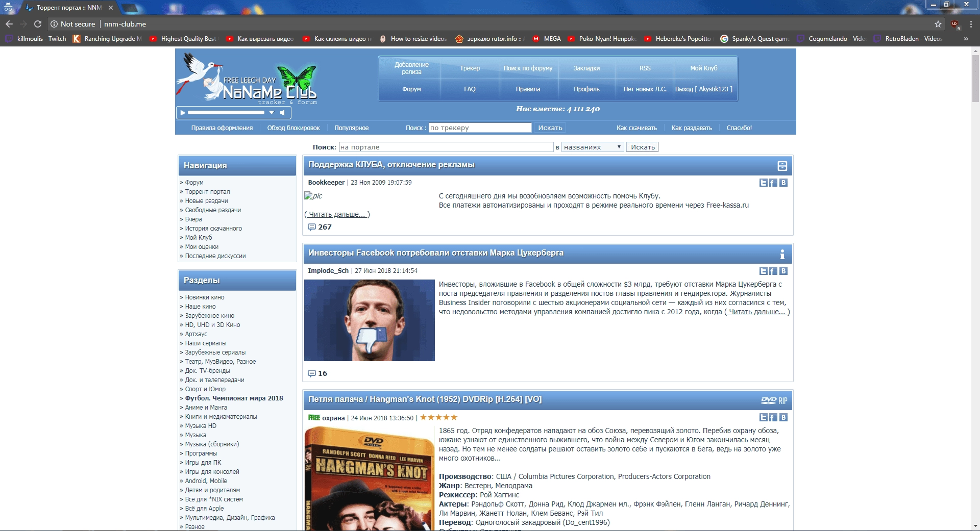
Task: Open the MEGA bookmark
Action: (x=546, y=39)
